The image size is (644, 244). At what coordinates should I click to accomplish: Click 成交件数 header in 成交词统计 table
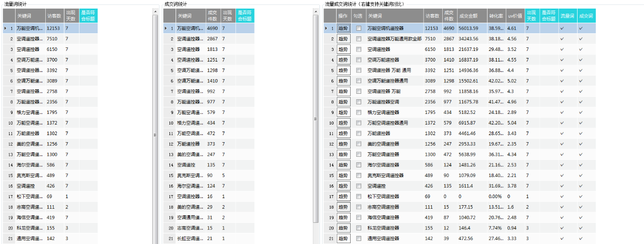click(x=213, y=16)
